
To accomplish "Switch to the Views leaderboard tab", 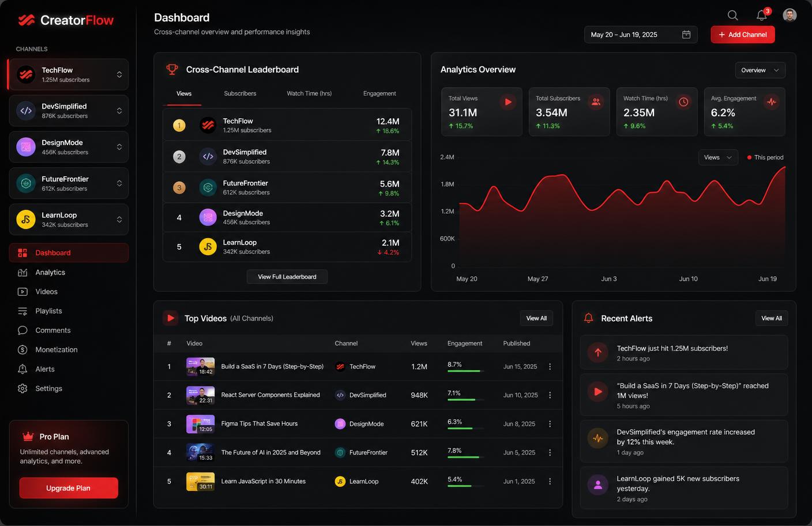I will point(184,93).
